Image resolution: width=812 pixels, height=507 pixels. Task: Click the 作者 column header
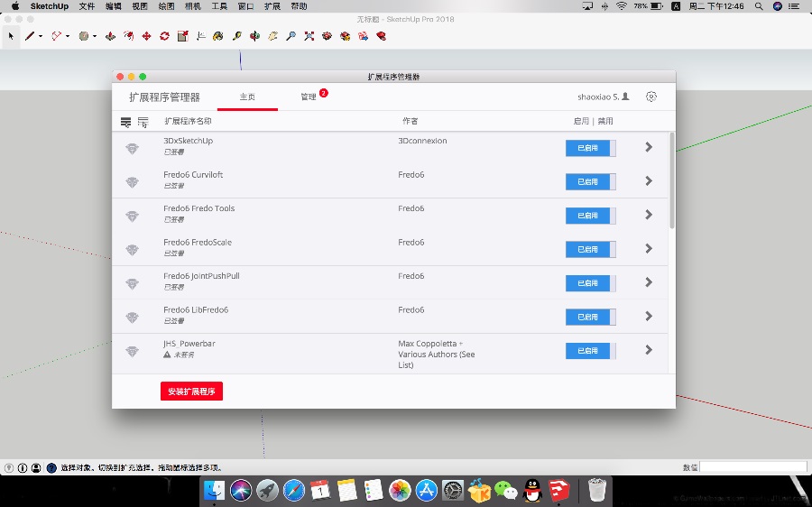[x=411, y=121]
